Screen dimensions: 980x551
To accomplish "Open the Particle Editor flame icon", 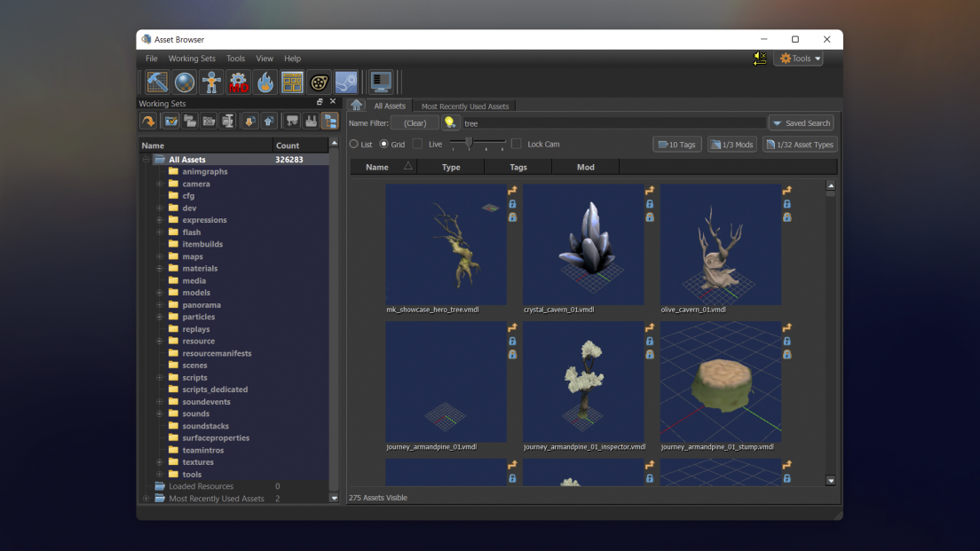I will tap(265, 82).
